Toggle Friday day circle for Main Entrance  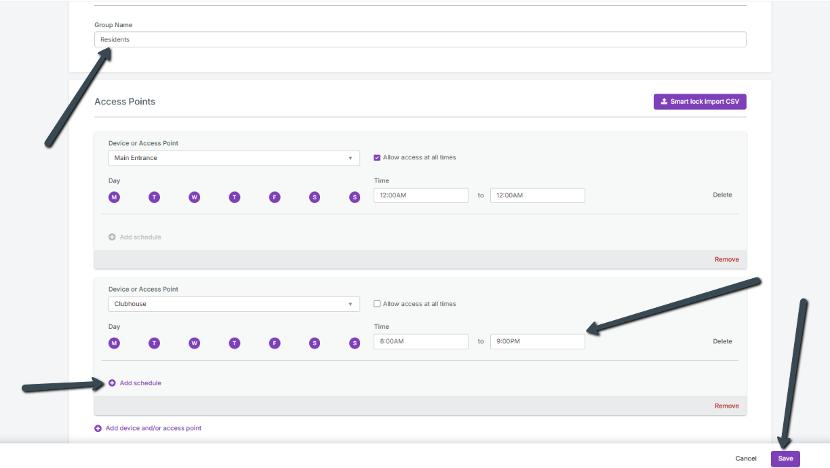point(274,197)
